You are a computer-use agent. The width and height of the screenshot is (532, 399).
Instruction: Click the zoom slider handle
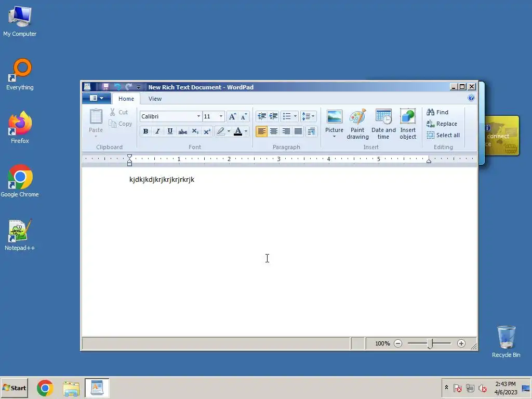430,343
